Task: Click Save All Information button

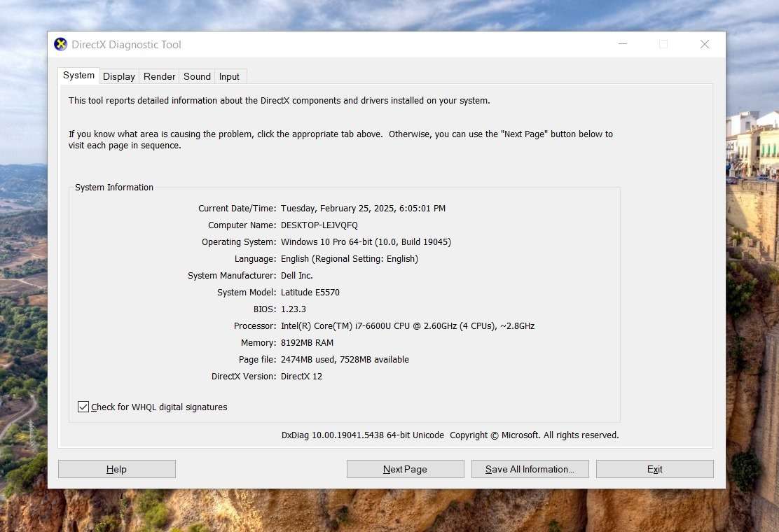Action: pyautogui.click(x=530, y=469)
